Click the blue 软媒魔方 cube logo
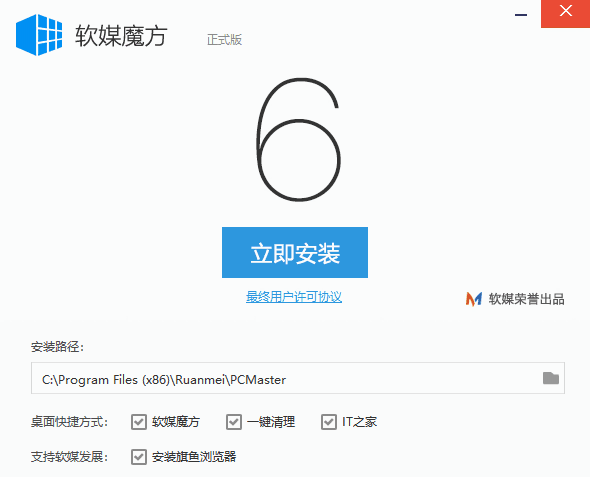 point(39,35)
